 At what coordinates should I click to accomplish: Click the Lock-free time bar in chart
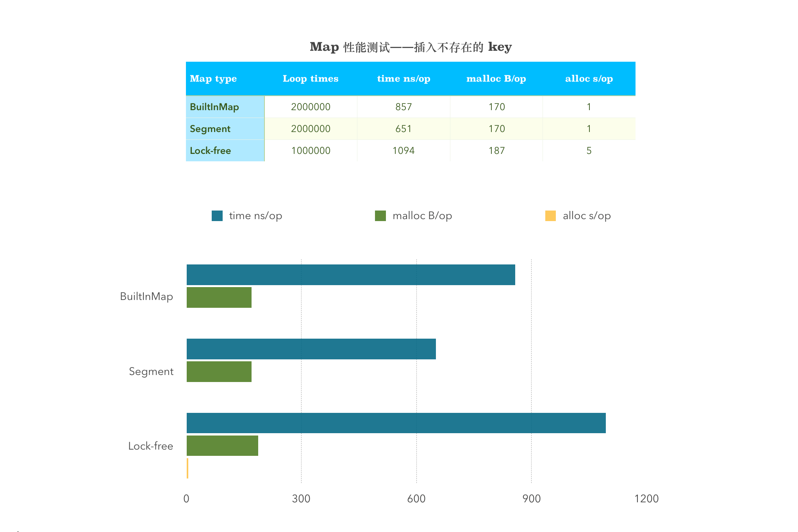[396, 423]
